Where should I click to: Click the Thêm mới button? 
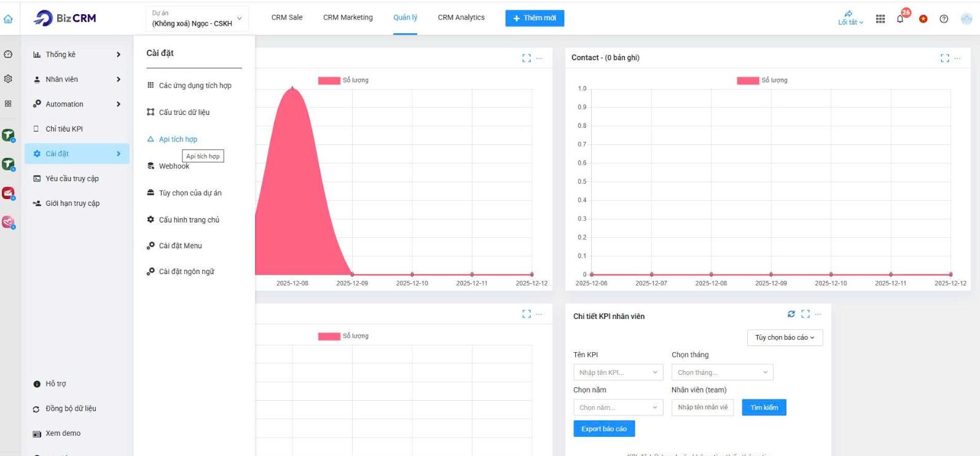(x=535, y=18)
